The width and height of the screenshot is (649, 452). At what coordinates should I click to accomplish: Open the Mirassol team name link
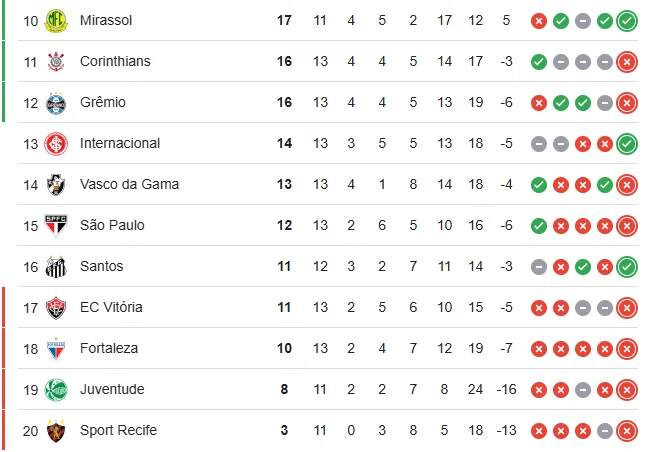106,20
